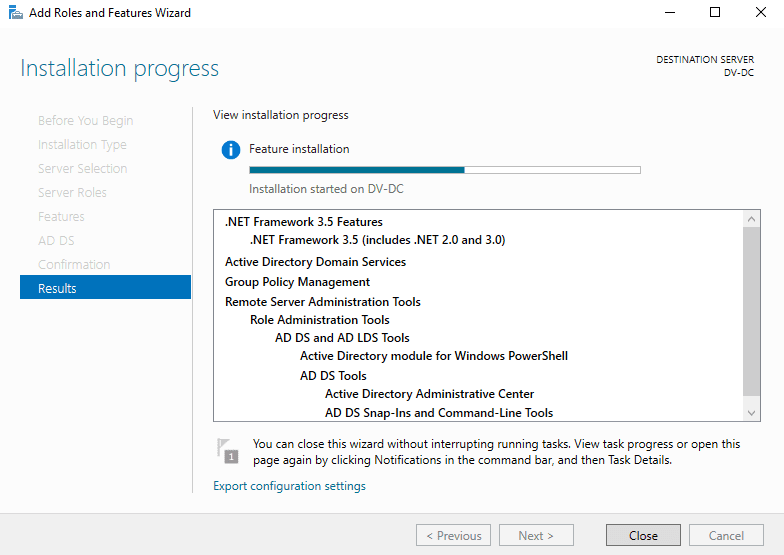Close the window using the title bar X
The width and height of the screenshot is (784, 555).
click(x=760, y=12)
